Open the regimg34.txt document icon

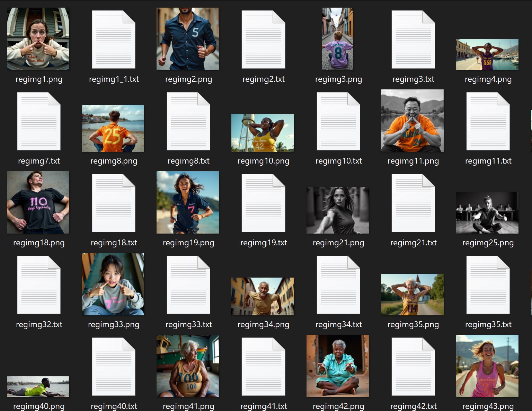coord(338,285)
